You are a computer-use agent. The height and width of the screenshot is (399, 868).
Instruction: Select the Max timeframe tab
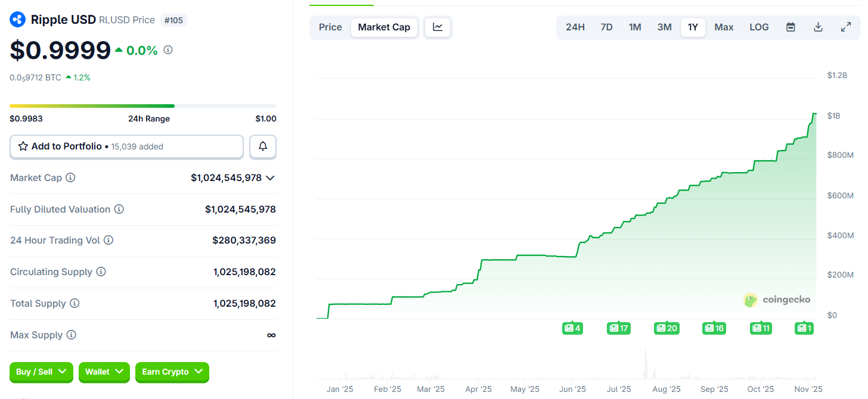[x=723, y=27]
